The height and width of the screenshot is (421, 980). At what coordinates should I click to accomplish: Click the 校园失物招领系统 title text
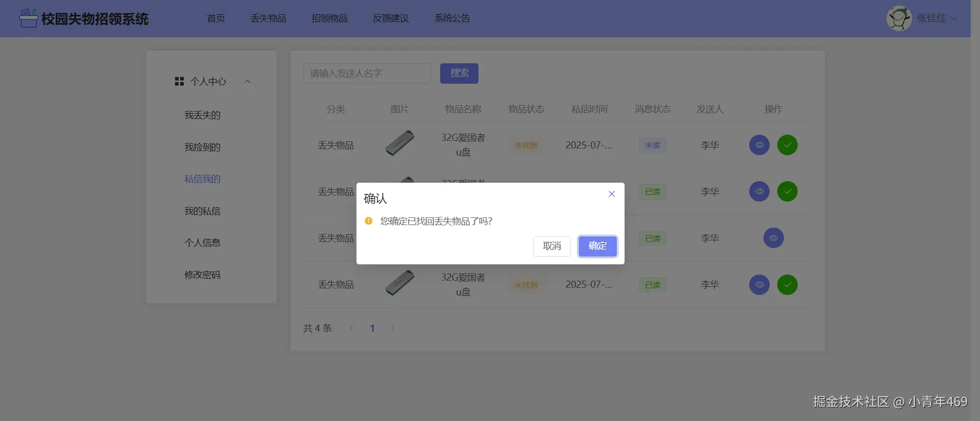click(x=95, y=19)
